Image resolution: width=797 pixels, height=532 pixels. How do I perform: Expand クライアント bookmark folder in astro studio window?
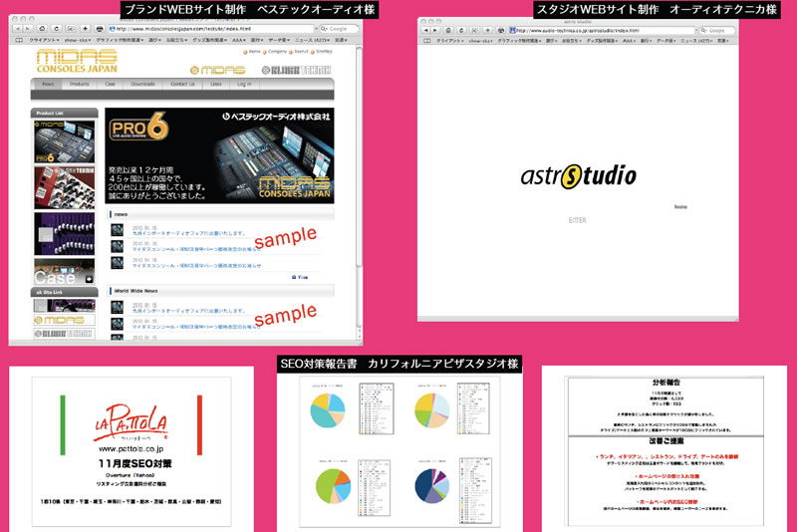click(x=450, y=41)
